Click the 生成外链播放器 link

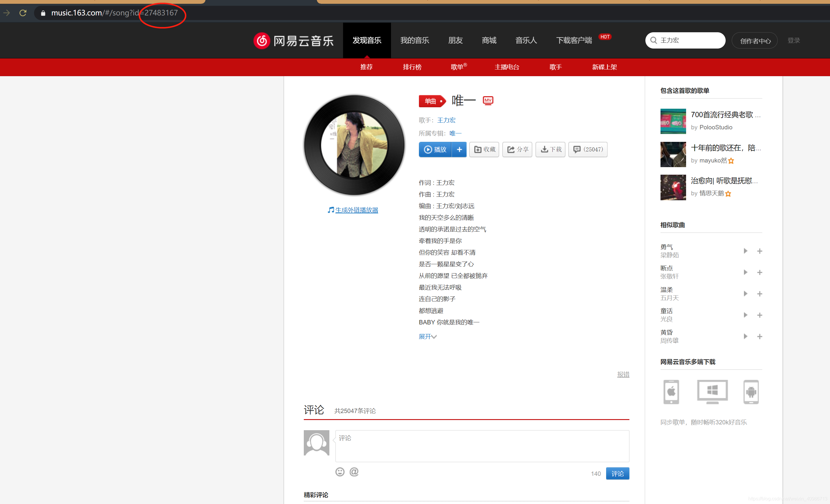356,210
